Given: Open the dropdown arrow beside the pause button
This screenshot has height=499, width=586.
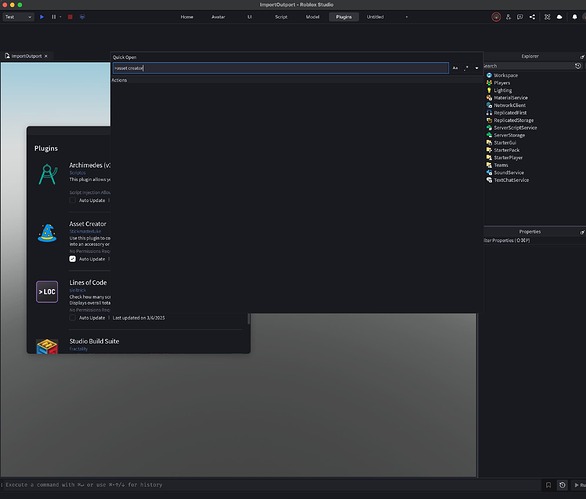Looking at the screenshot, I should 61,17.
